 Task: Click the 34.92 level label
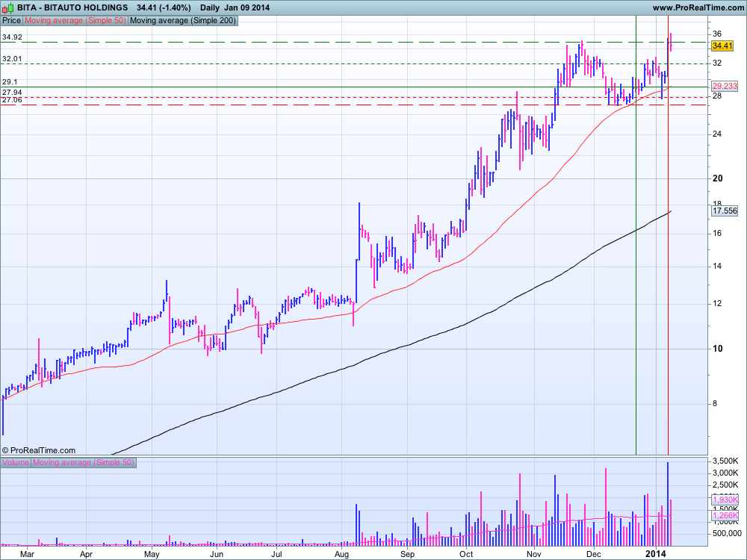click(x=12, y=37)
